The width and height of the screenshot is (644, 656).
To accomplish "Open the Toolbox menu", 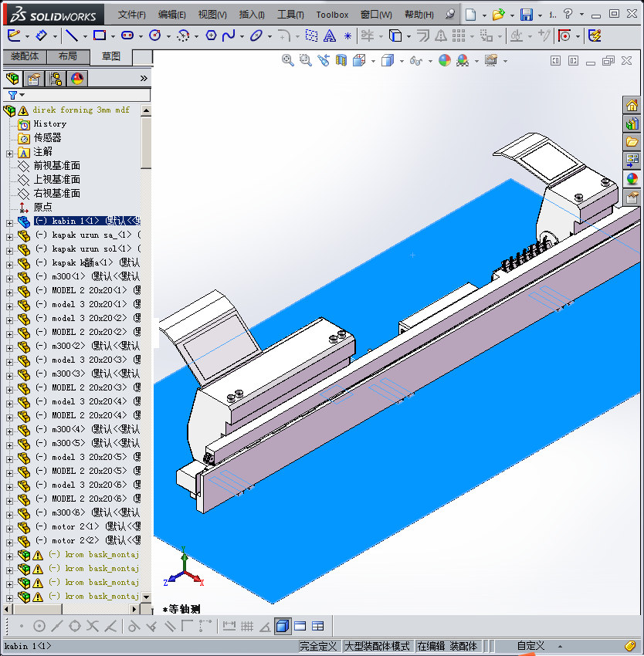I will pyautogui.click(x=332, y=15).
